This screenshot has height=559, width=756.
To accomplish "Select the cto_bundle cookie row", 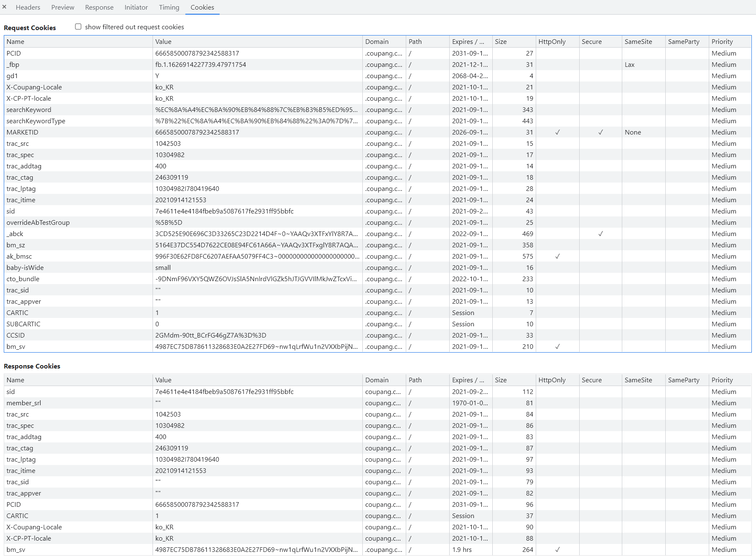I will [x=378, y=279].
